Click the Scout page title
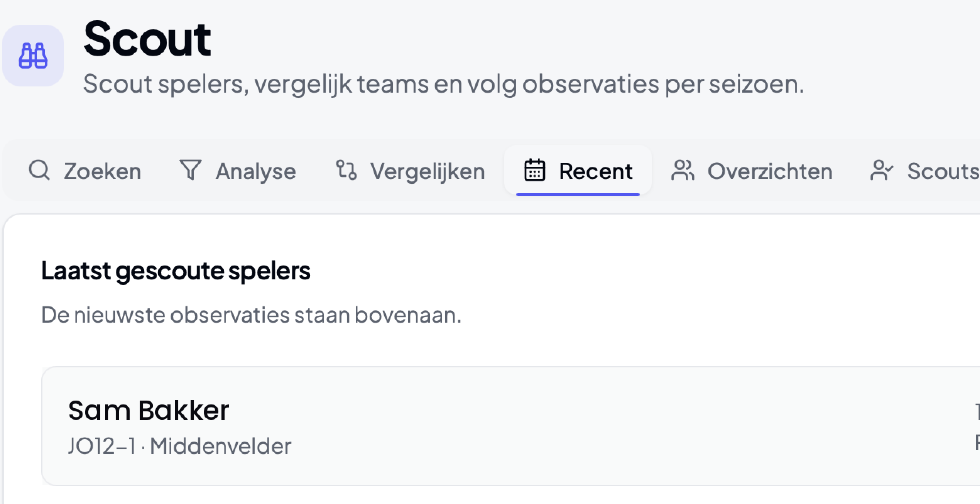Image resolution: width=980 pixels, height=504 pixels. (x=147, y=39)
